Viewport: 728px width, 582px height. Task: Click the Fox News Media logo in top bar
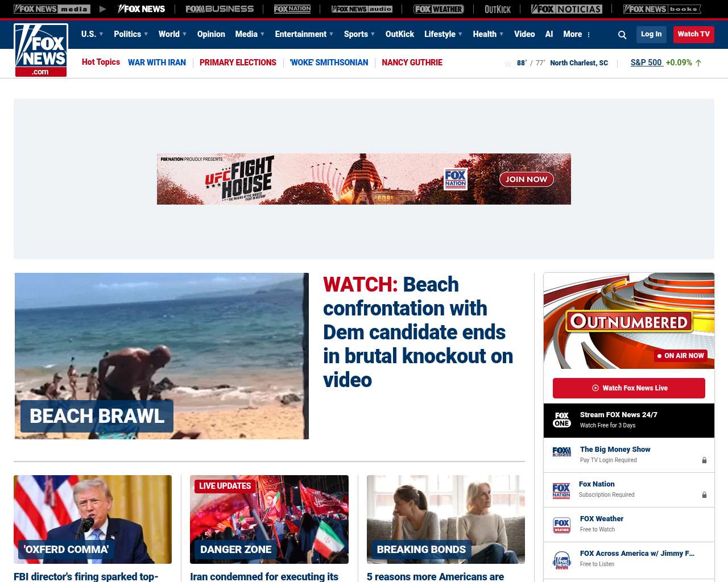click(52, 9)
